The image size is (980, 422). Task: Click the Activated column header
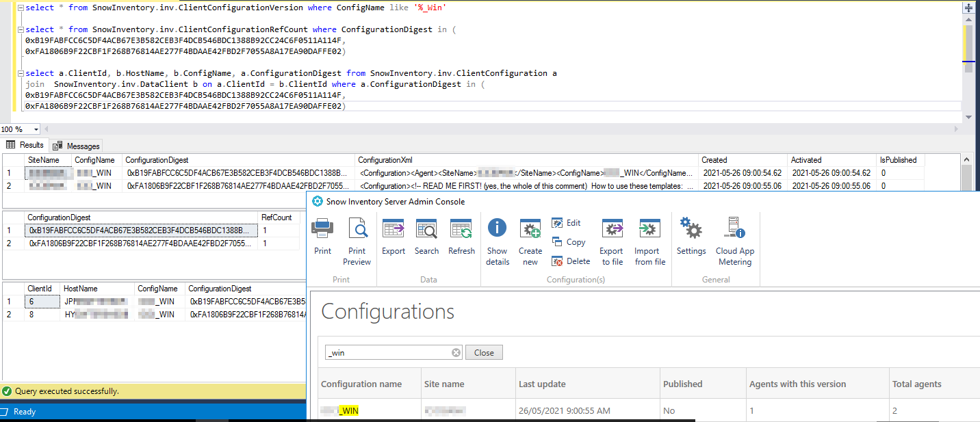tap(833, 159)
